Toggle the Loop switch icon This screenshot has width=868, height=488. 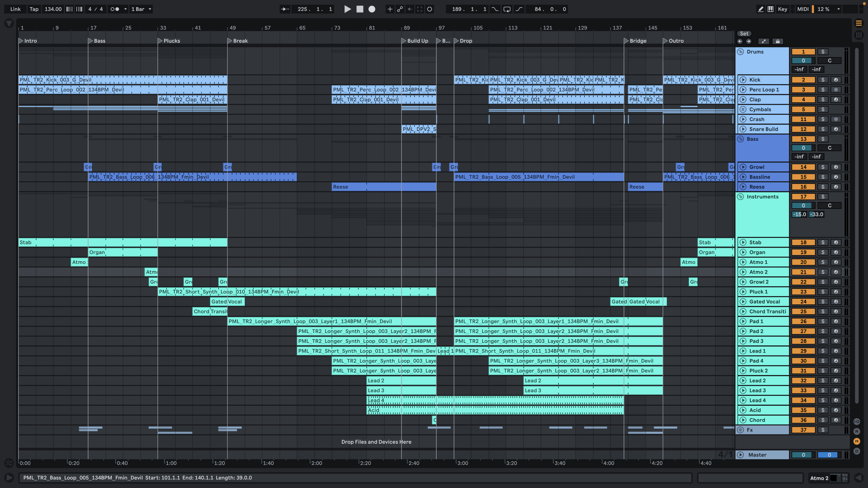(507, 9)
